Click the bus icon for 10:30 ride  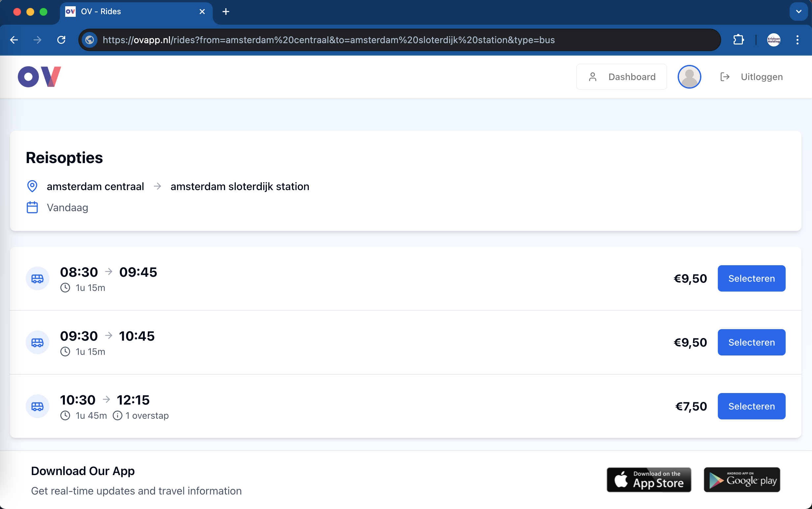tap(37, 406)
